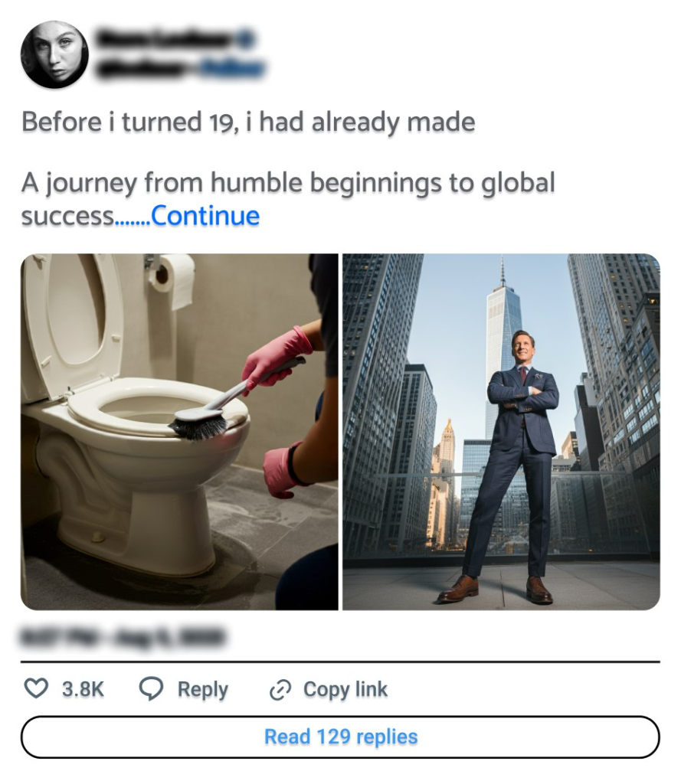Click the Reply text label
This screenshot has width=681, height=784.
point(202,689)
